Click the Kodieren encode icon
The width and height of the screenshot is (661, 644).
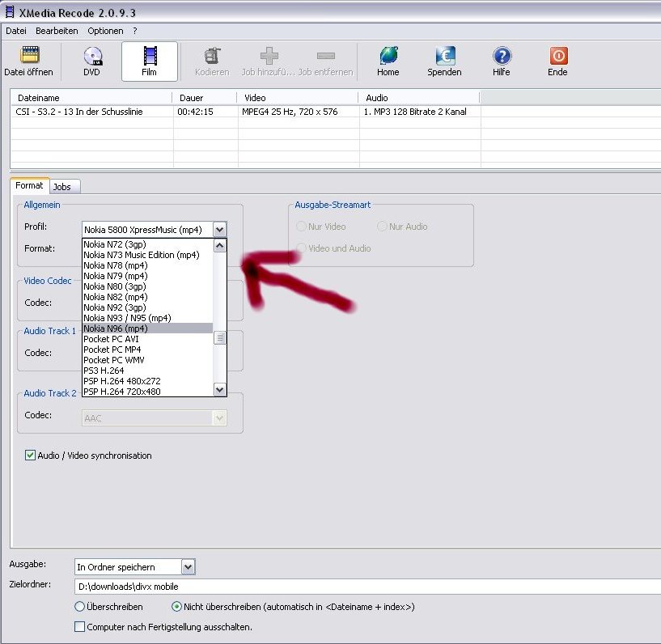coord(213,56)
